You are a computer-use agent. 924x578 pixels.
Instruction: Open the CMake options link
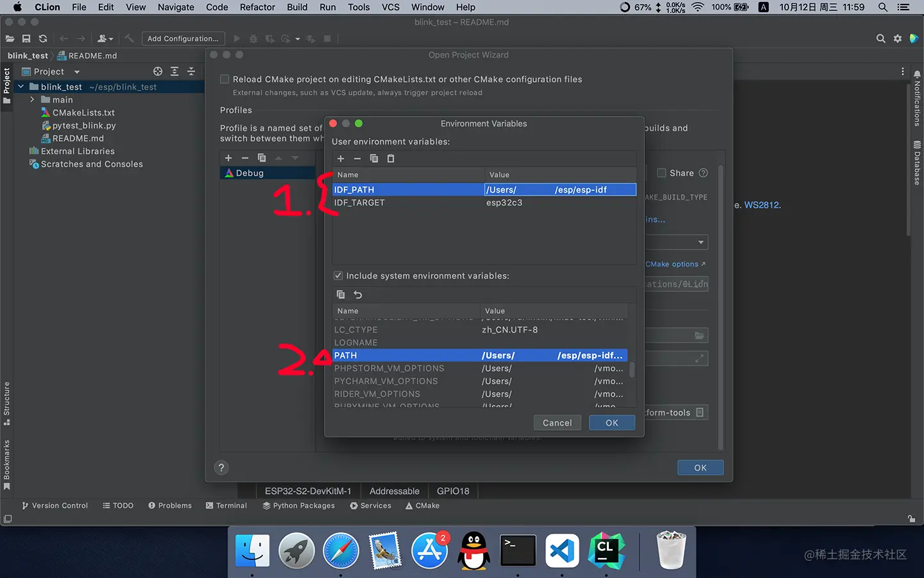tap(675, 264)
